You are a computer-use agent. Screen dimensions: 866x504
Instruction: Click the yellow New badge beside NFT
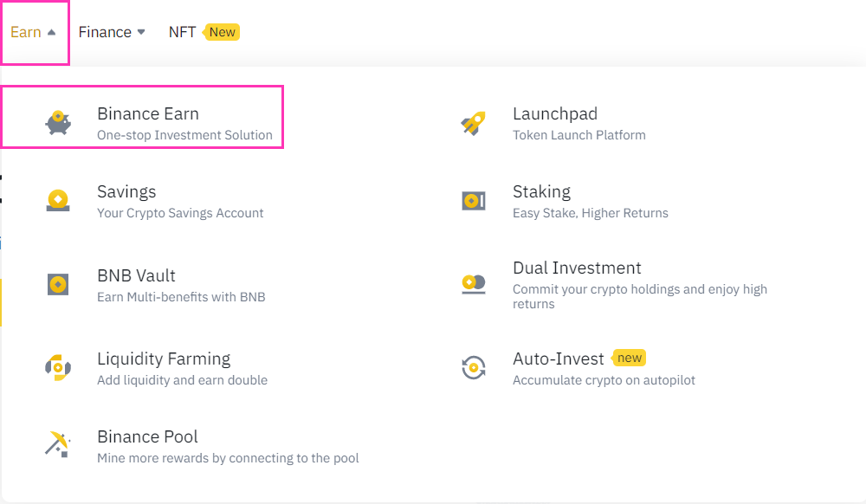[222, 32]
